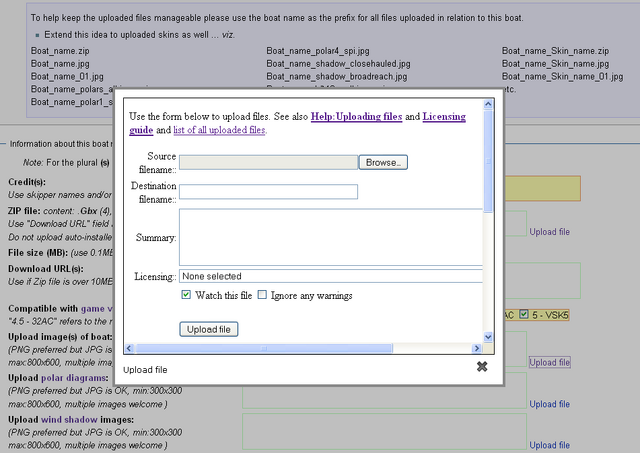Toggle the 'Watch this file' checkbox
This screenshot has height=453, width=640.
click(x=186, y=295)
